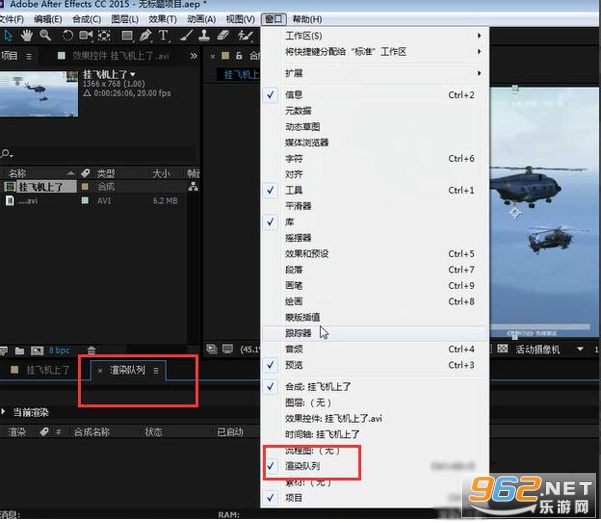Select the Brush tool

[186, 36]
